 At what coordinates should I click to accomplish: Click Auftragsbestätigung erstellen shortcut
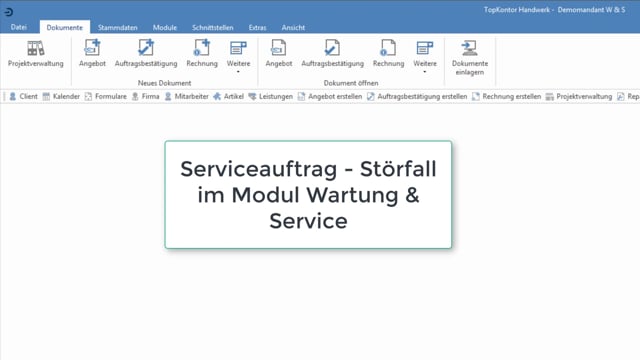click(417, 96)
